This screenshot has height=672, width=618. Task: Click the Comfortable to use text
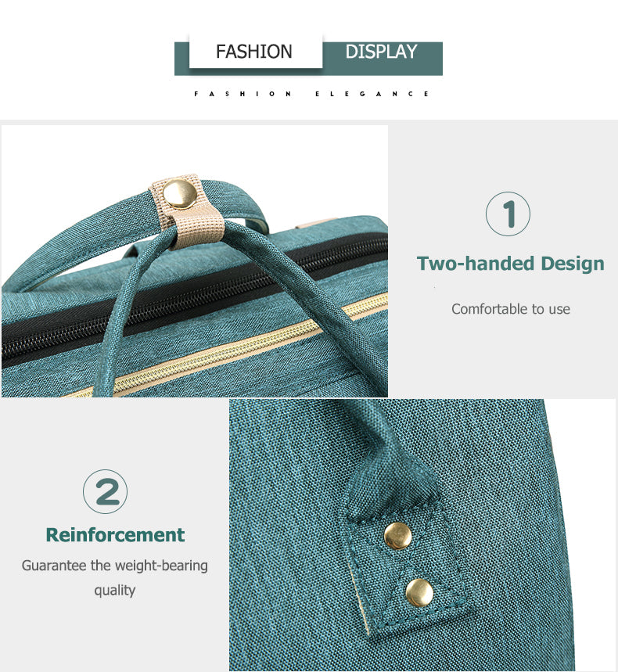[x=510, y=309]
